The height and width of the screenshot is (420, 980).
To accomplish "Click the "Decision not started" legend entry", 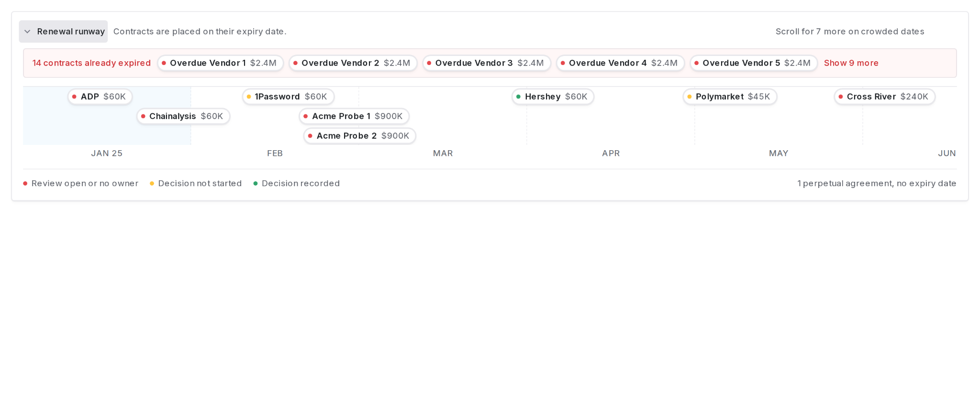I will click(x=196, y=184).
